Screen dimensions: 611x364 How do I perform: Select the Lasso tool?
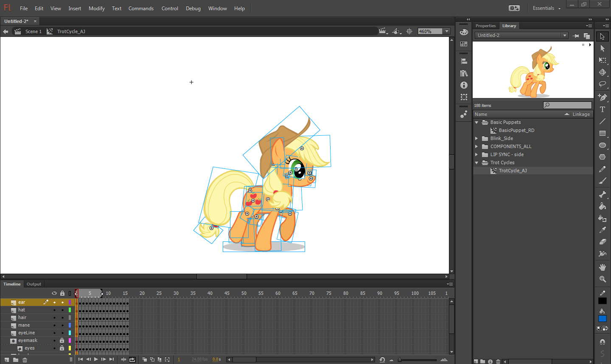click(x=602, y=84)
